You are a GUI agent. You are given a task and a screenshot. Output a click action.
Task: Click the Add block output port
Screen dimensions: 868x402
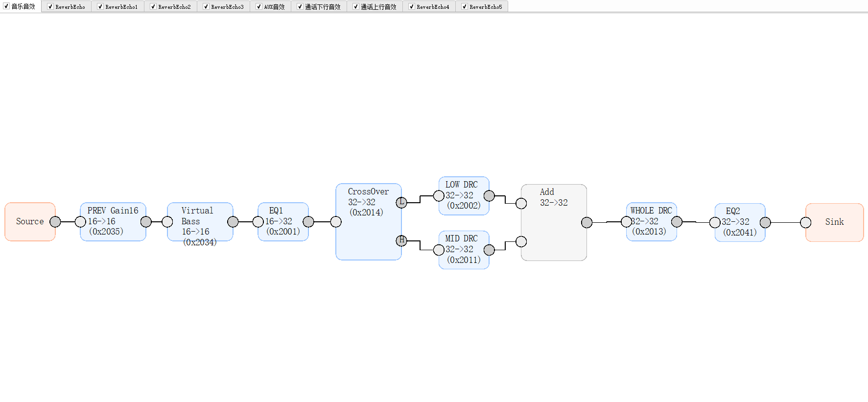coord(586,222)
